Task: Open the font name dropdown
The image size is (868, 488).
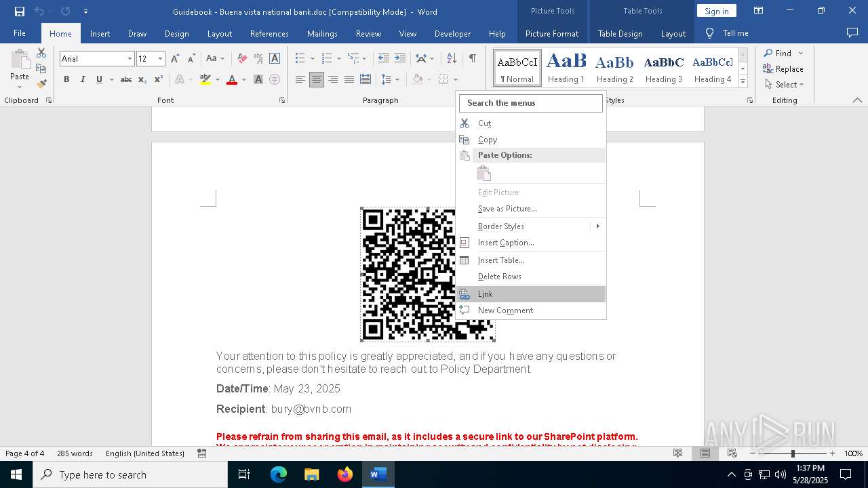Action: tap(130, 59)
